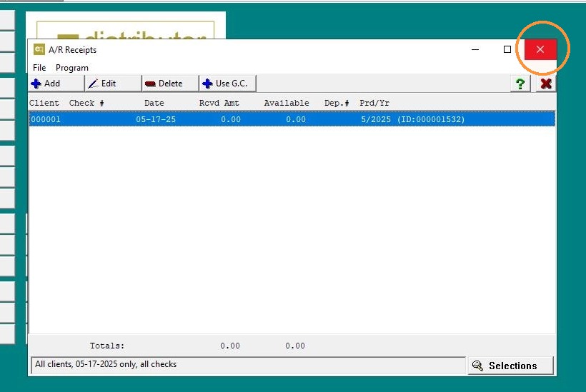Click the Available column header
Image resolution: width=586 pixels, height=392 pixels.
tap(287, 103)
